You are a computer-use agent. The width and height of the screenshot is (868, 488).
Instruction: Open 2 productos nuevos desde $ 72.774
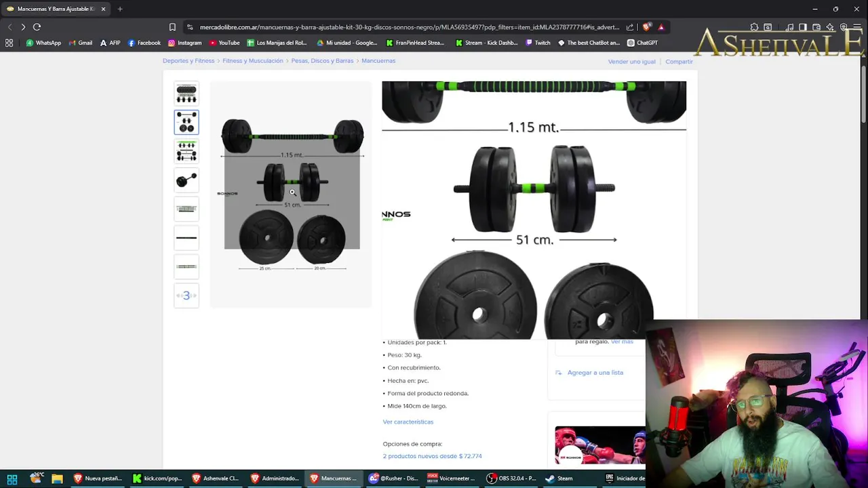click(432, 456)
